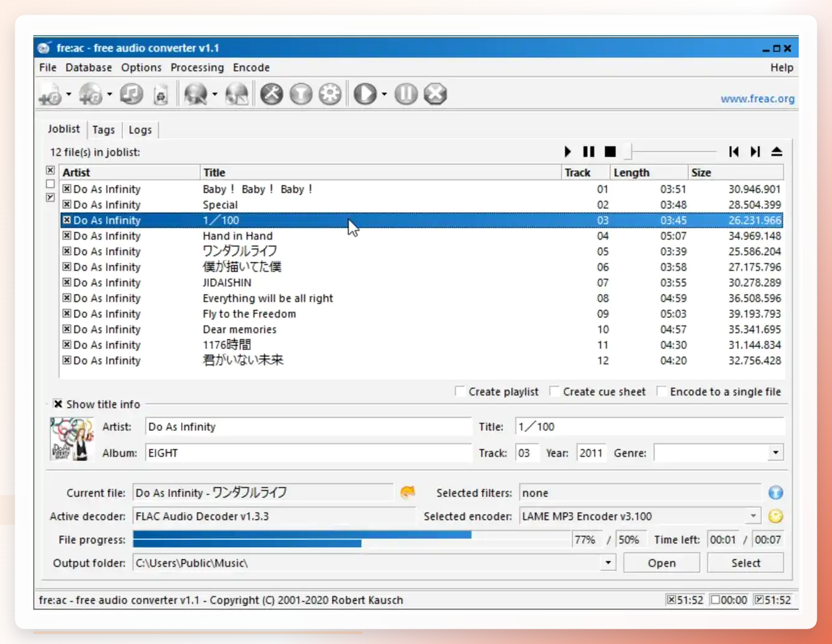832x644 pixels.
Task: Expand the Output folder dropdown
Action: coord(608,563)
